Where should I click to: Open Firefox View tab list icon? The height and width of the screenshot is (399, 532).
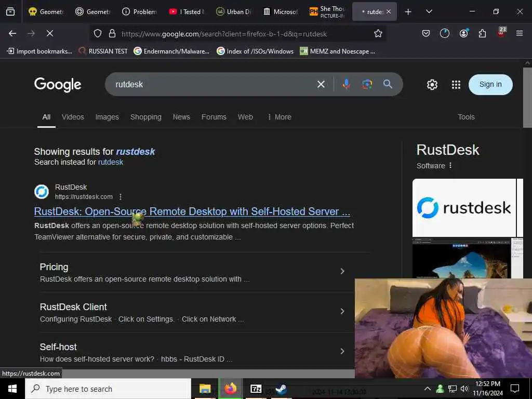pos(10,12)
